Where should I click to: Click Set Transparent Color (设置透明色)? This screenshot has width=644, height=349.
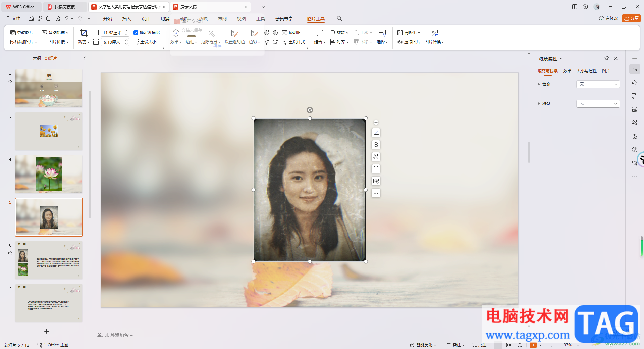tap(235, 37)
